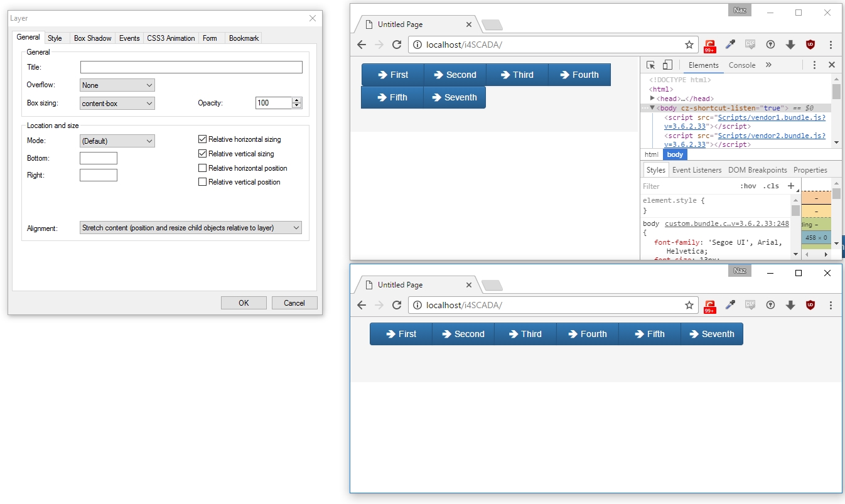845x504 pixels.
Task: Open DevTools customize three-dot menu
Action: (814, 65)
